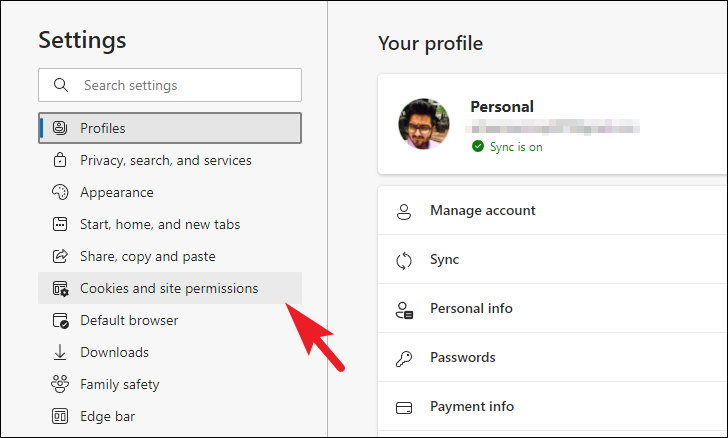Screen dimensions: 728x438
Task: Click the Downloads arrow icon
Action: point(60,352)
